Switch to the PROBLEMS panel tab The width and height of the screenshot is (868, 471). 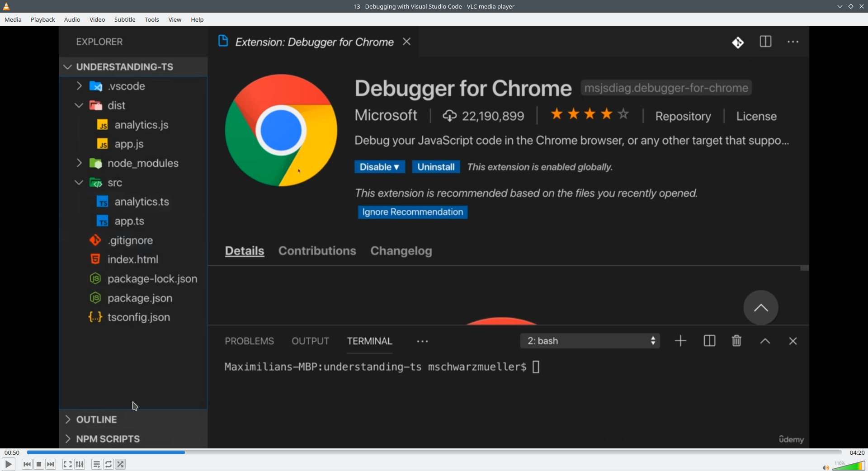coord(250,341)
